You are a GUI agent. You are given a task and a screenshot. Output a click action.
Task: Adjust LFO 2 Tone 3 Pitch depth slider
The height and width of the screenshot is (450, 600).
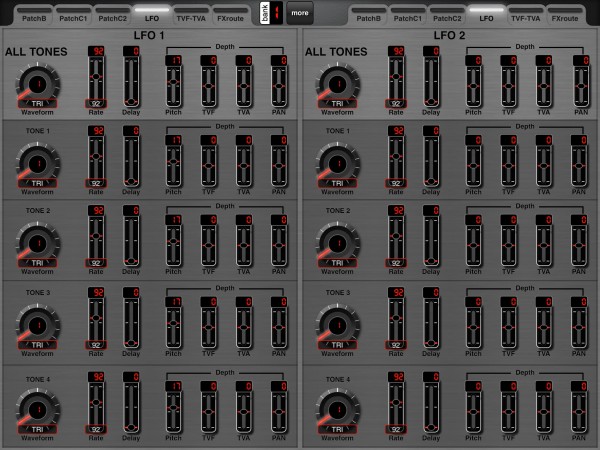(x=473, y=328)
